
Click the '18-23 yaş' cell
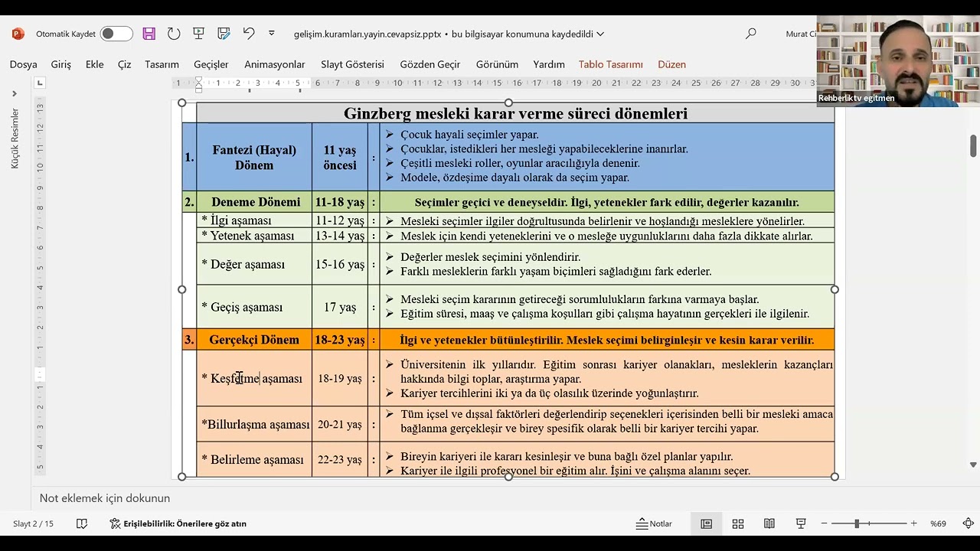tap(340, 340)
